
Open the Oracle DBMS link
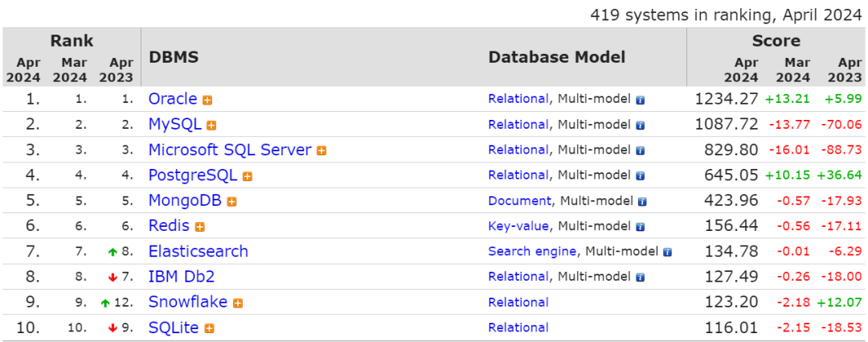coord(173,99)
